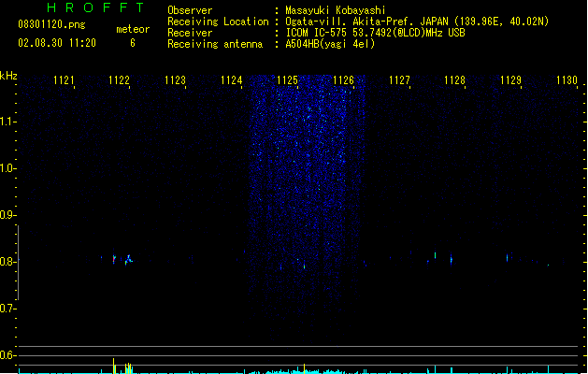Click observer name Masayuki Kobayashi
This screenshot has height=374, width=588.
pyautogui.click(x=336, y=10)
